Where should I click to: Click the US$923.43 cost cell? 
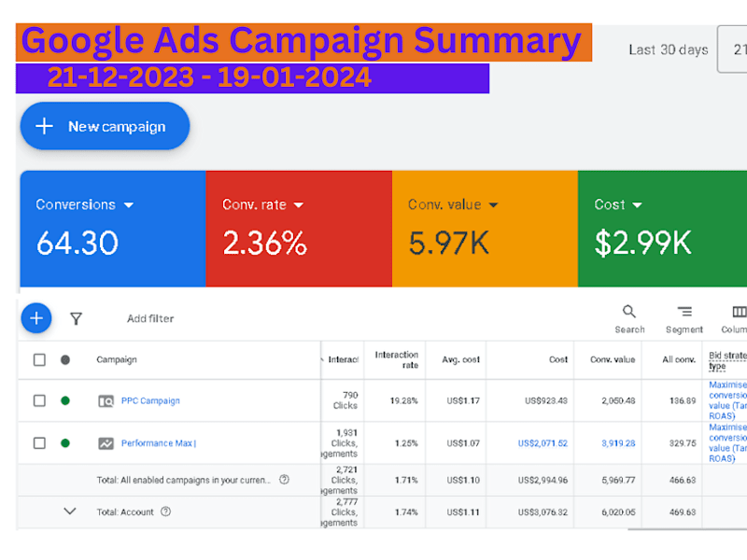(x=546, y=401)
